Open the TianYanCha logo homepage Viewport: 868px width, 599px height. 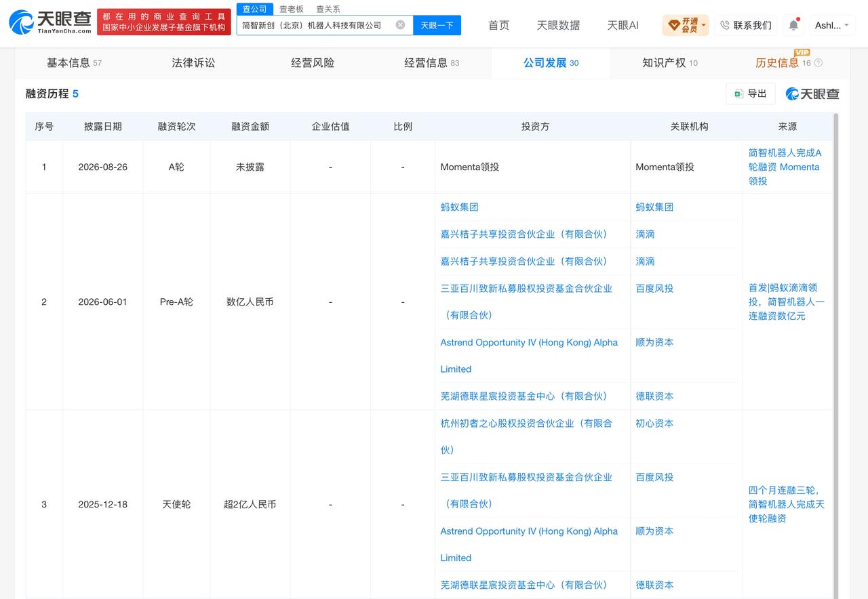[51, 22]
